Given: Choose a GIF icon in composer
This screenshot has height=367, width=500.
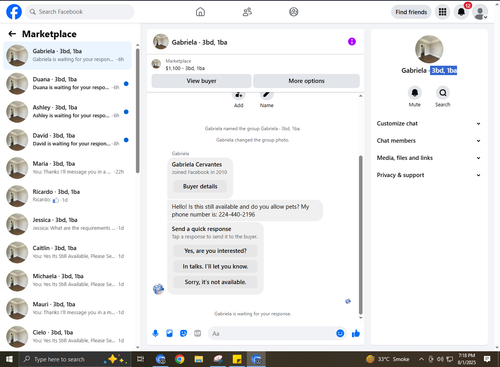Looking at the screenshot, I should tap(198, 333).
